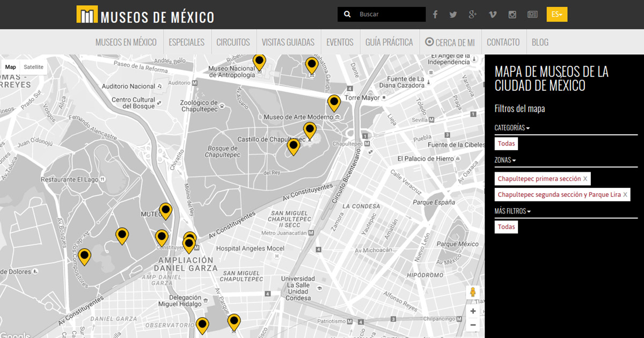The height and width of the screenshot is (338, 644).
Task: Pick the Street View pegman icon
Action: click(473, 292)
